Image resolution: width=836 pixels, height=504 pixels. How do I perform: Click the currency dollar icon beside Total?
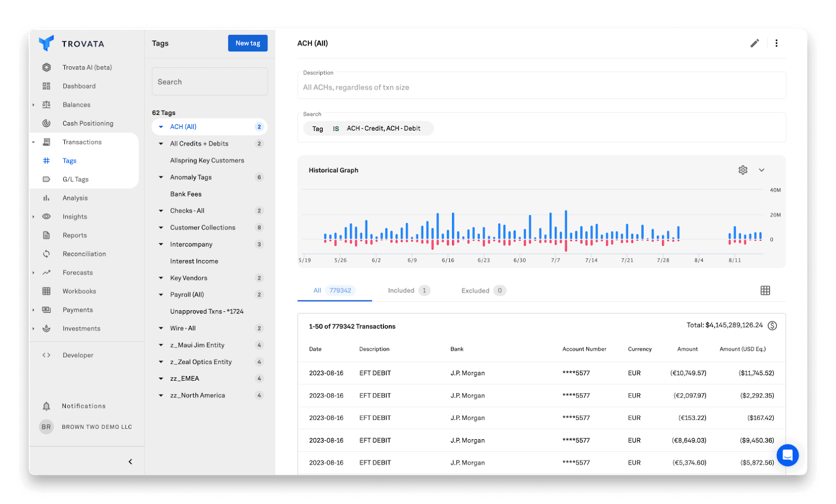pos(772,325)
